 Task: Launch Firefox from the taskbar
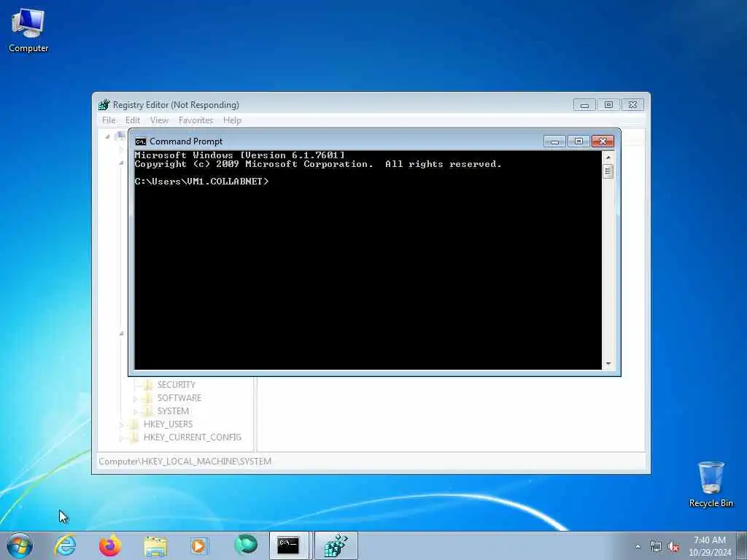(x=110, y=545)
